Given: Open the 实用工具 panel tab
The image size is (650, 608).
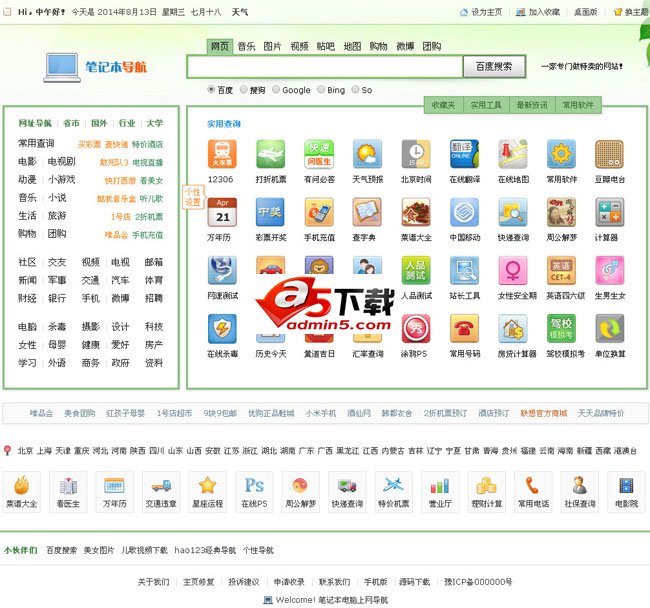Looking at the screenshot, I should 486,105.
